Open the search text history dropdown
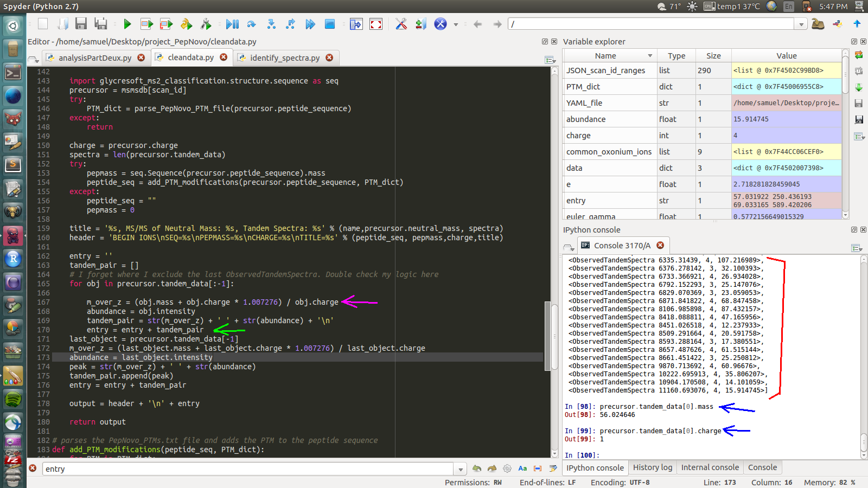The image size is (868, 488). click(460, 469)
